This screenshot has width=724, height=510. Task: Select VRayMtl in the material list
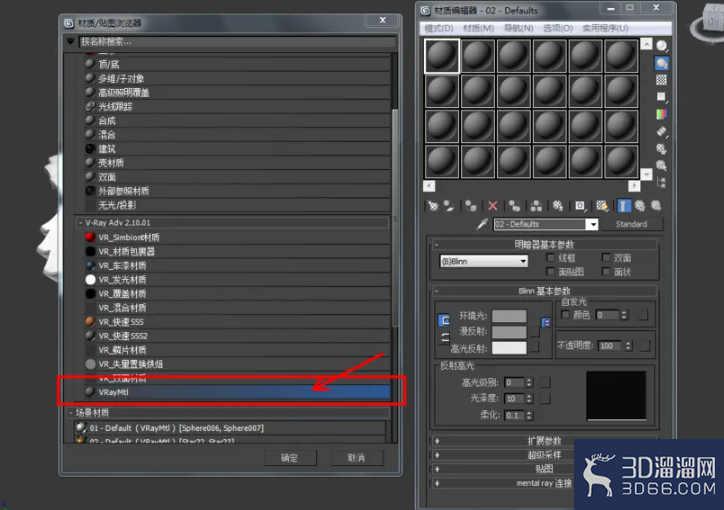pos(237,392)
